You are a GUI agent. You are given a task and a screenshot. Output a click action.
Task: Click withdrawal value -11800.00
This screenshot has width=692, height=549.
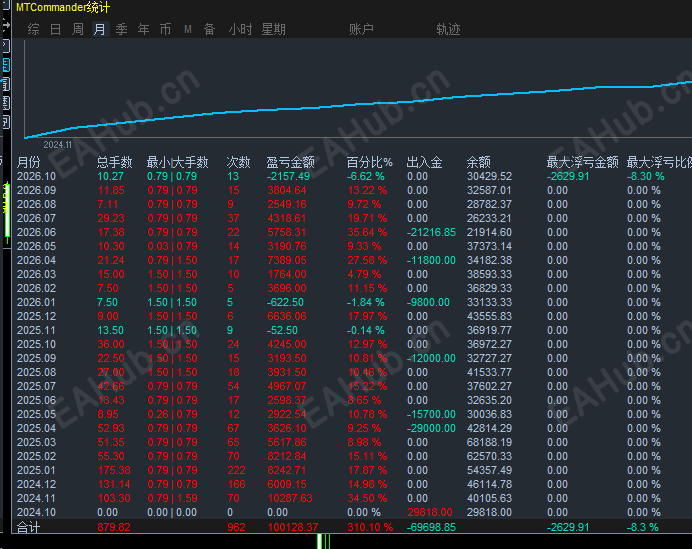point(431,260)
